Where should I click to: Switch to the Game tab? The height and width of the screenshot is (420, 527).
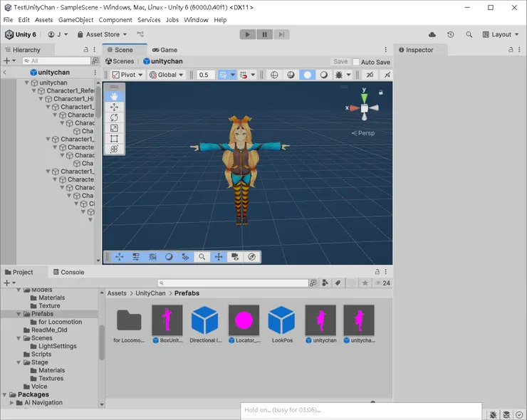click(165, 50)
